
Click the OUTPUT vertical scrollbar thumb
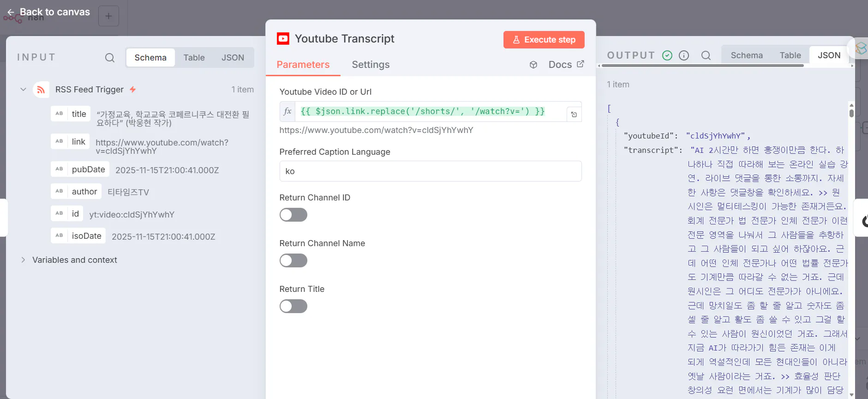coord(851,113)
